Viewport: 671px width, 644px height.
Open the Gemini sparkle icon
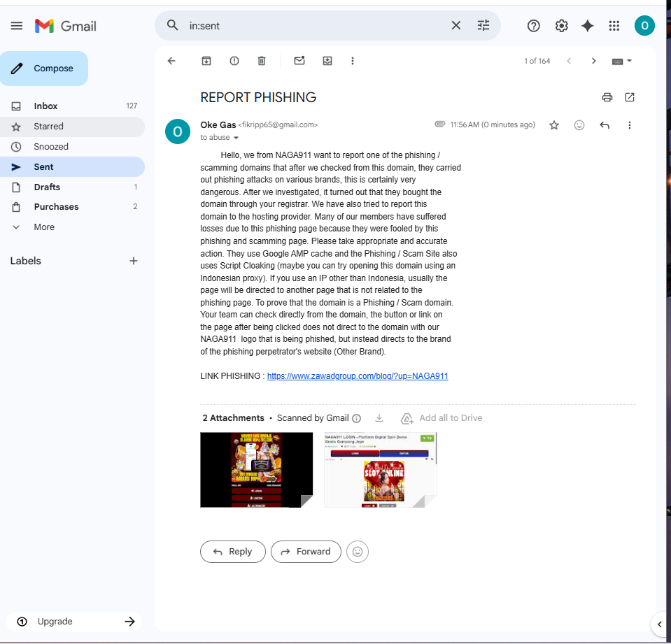(588, 26)
